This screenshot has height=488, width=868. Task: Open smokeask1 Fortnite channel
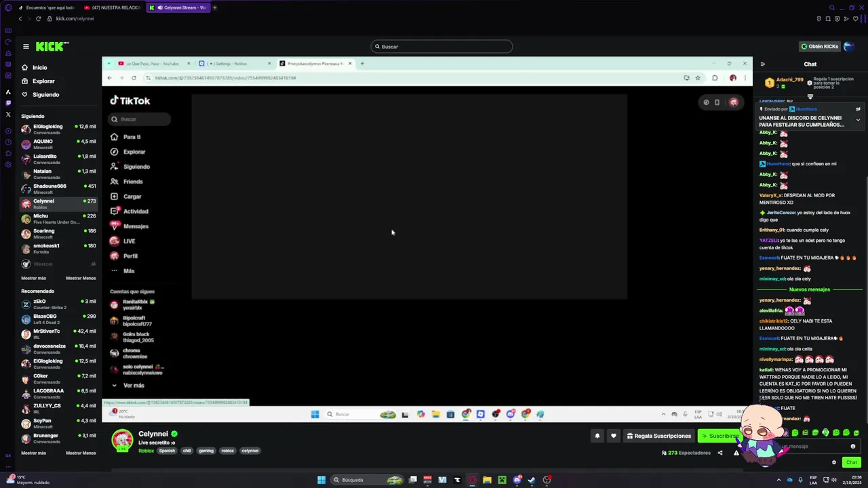tap(58, 248)
